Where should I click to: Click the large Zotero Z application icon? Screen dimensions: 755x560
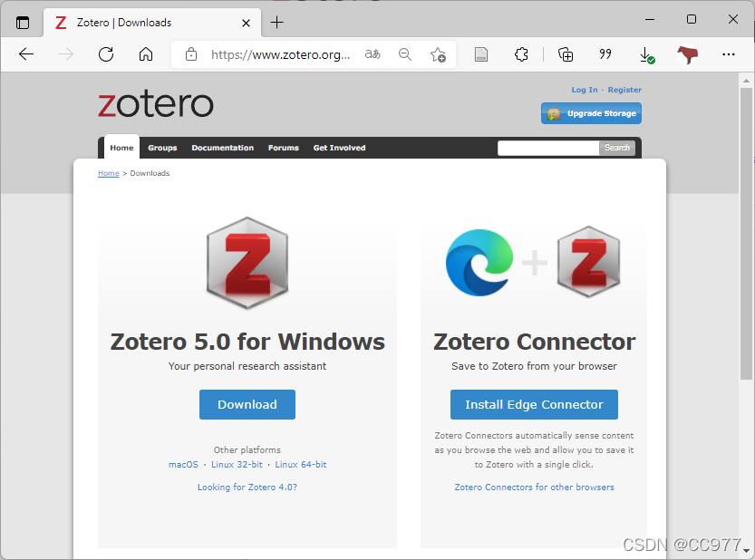point(247,263)
